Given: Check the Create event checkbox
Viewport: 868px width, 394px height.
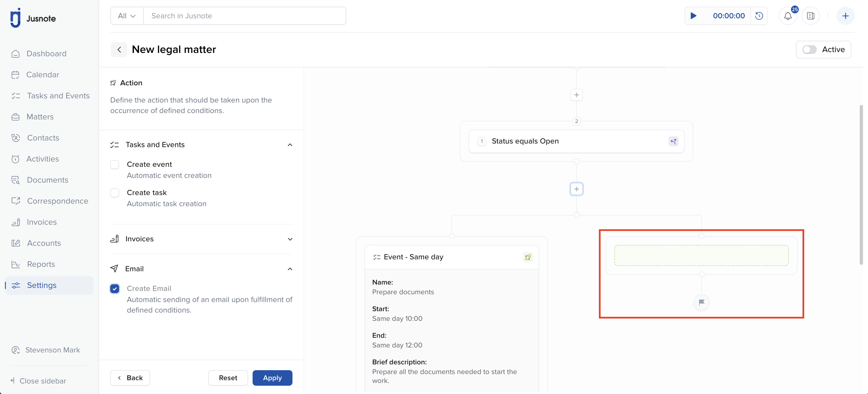Looking at the screenshot, I should click(x=115, y=165).
